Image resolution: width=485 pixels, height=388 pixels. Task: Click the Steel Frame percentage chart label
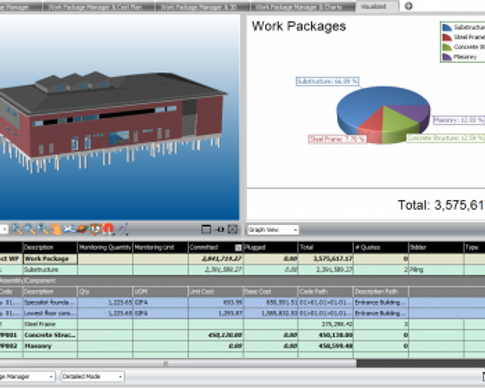pyautogui.click(x=337, y=139)
